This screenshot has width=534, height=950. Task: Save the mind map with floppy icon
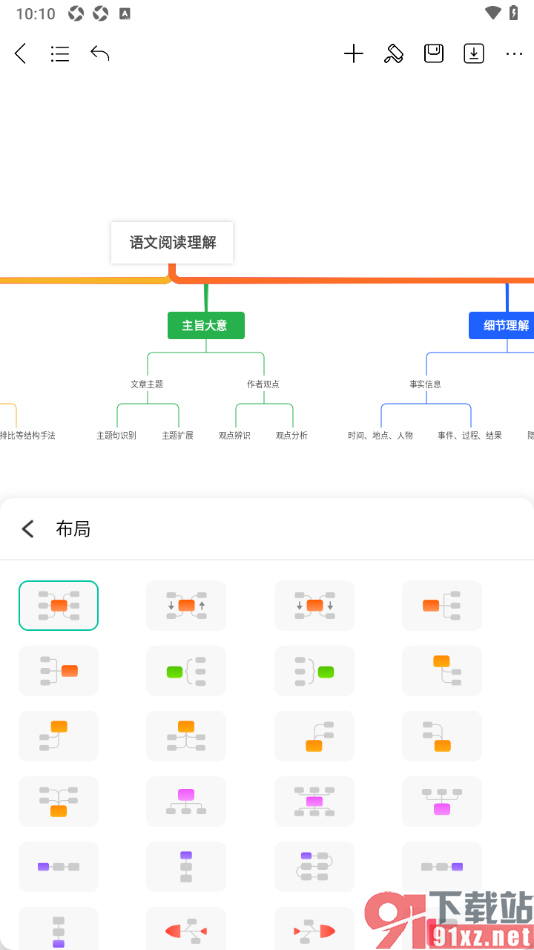pyautogui.click(x=433, y=54)
